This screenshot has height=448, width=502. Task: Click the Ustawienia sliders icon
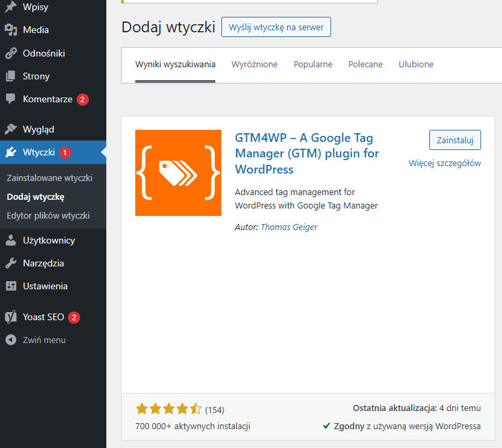click(x=11, y=286)
